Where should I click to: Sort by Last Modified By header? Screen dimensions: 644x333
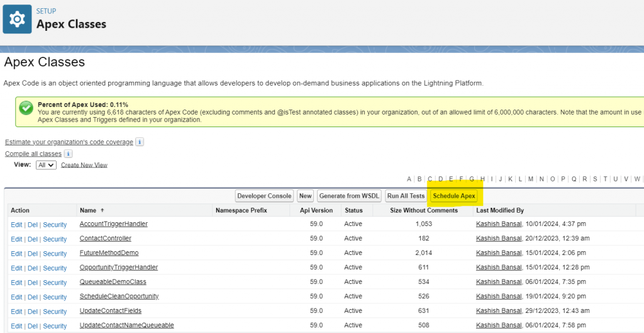500,210
